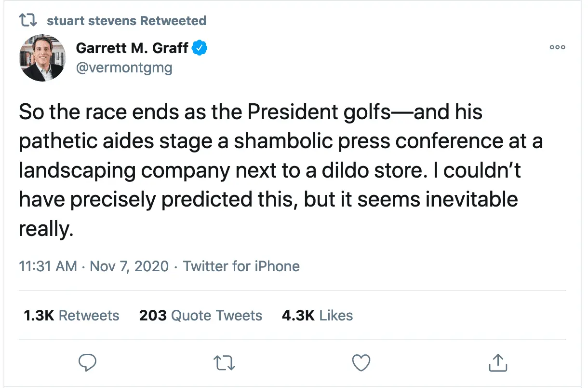Click the @vermontgmg handle
This screenshot has width=588, height=388.
[x=124, y=68]
